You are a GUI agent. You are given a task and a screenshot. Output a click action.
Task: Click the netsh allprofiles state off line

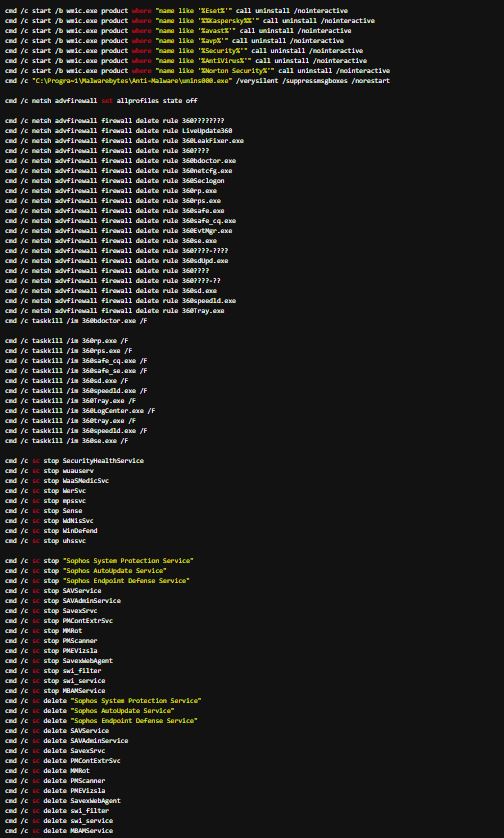pos(102,100)
